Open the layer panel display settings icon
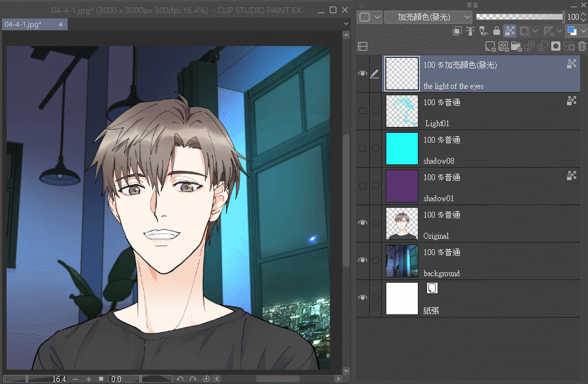 click(x=363, y=46)
